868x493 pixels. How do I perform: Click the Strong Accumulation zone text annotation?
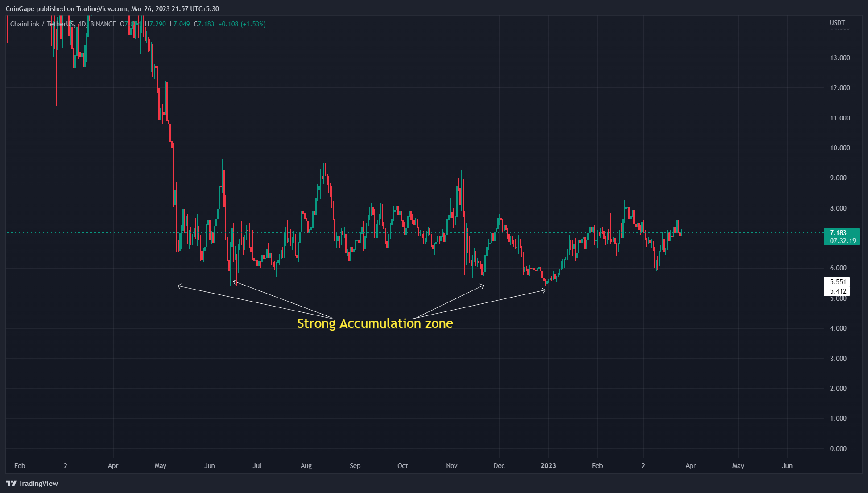[x=375, y=323]
